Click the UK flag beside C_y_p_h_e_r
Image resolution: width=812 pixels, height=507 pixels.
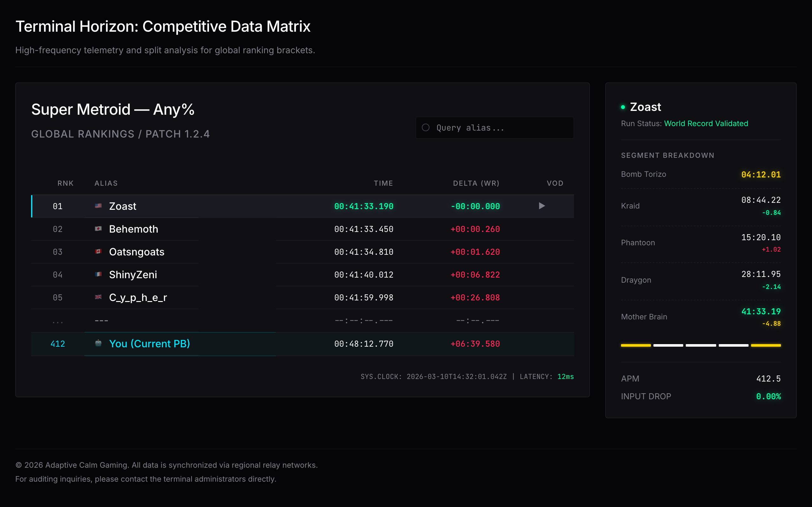pos(98,297)
